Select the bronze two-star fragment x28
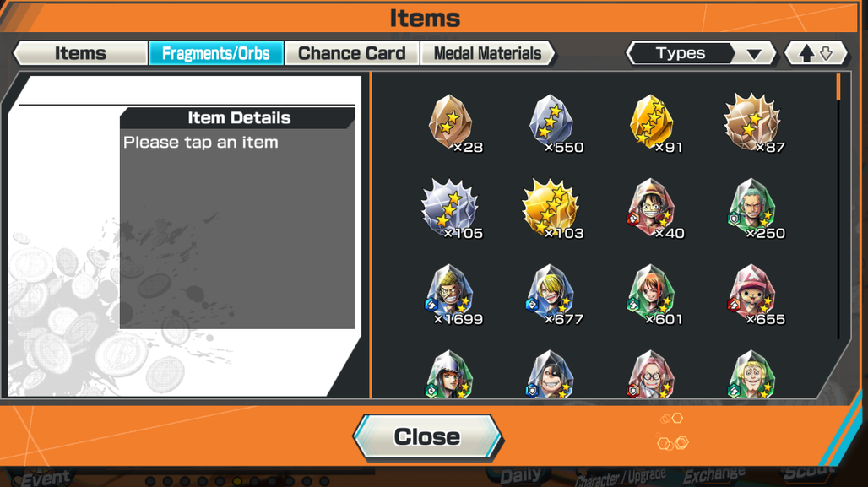The width and height of the screenshot is (868, 487). (x=452, y=123)
